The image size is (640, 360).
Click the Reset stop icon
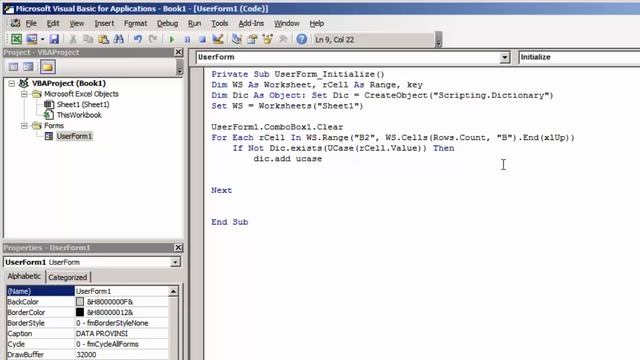click(x=202, y=39)
